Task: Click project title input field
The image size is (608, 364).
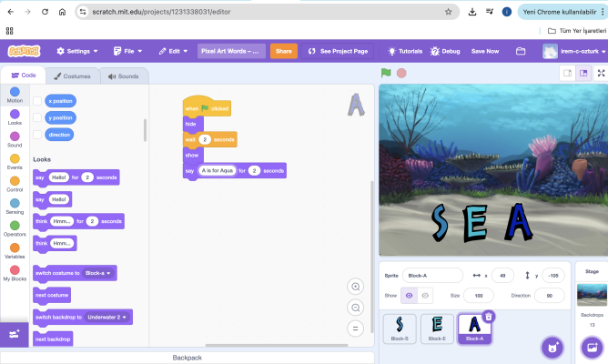Action: [x=231, y=51]
